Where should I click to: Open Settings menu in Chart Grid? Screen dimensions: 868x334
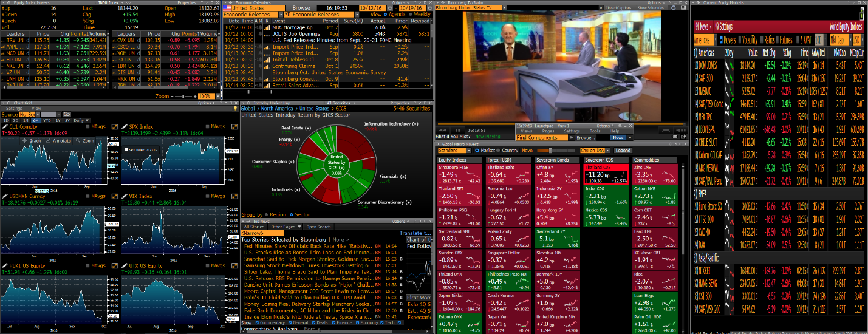[14, 108]
